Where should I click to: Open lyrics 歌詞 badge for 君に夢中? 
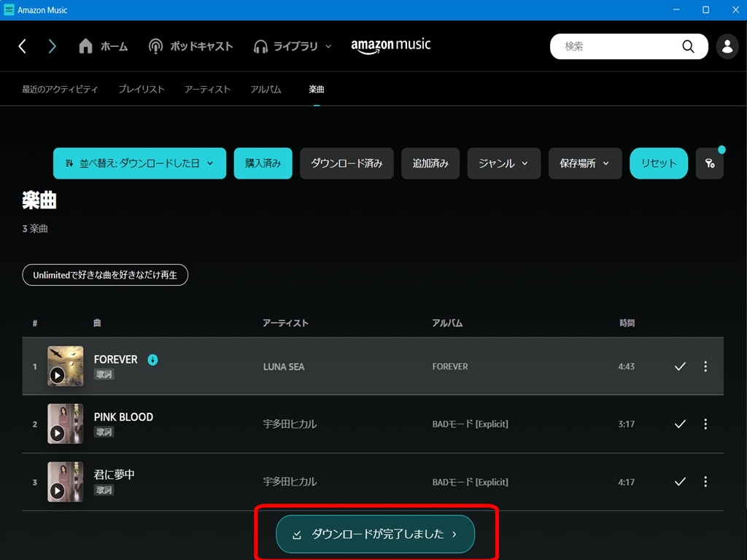[x=104, y=490]
